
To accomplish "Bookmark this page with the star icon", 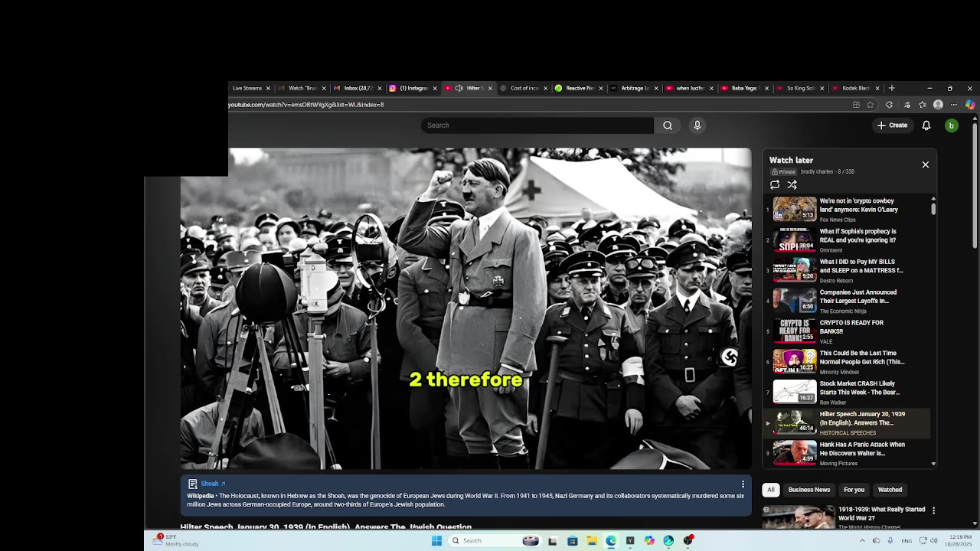I will [x=871, y=105].
